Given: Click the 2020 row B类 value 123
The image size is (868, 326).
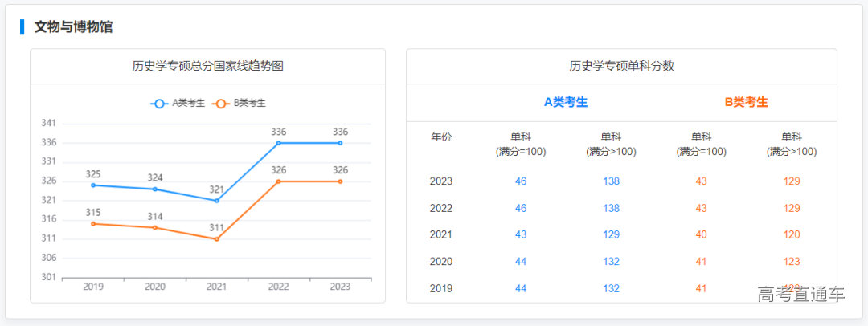Looking at the screenshot, I should (791, 262).
